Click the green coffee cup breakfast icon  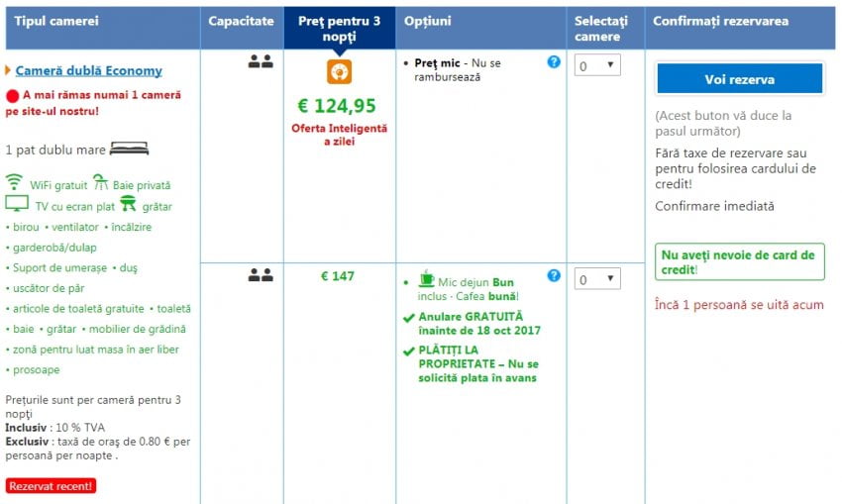click(426, 278)
